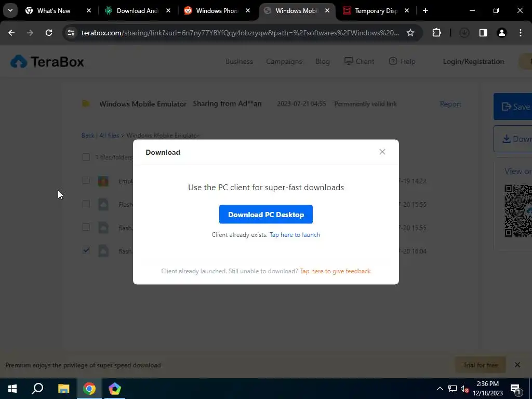532x399 pixels.
Task: Switch to Temporary Disposable mail tab
Action: coord(371,11)
